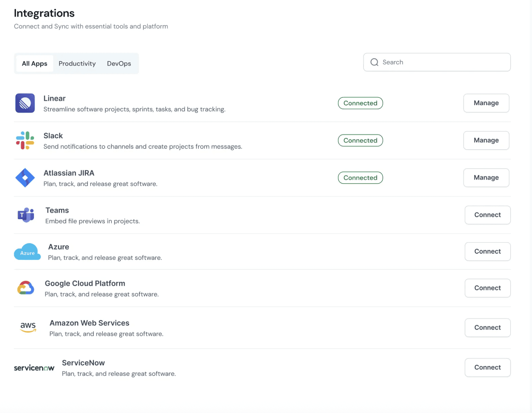Manage the Atlassian JIRA integration
This screenshot has height=413, width=532.
click(x=486, y=178)
